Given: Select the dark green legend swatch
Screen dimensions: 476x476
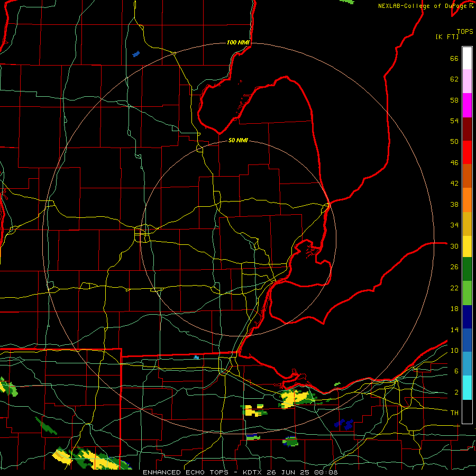Looking at the screenshot, I should (467, 269).
